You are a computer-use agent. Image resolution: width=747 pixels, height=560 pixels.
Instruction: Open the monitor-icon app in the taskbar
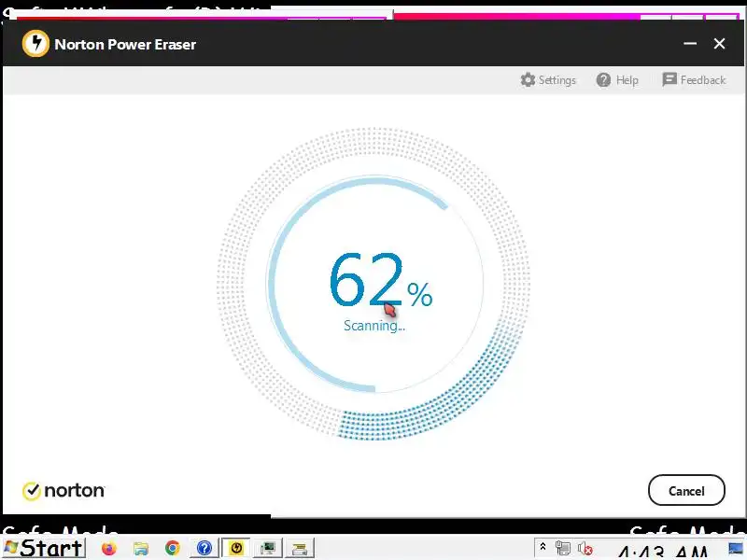(268, 548)
